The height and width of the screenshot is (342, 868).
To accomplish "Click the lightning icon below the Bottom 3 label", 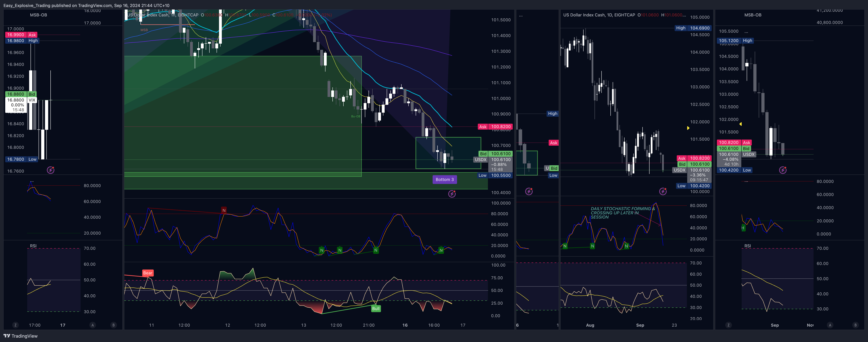I will [x=452, y=194].
